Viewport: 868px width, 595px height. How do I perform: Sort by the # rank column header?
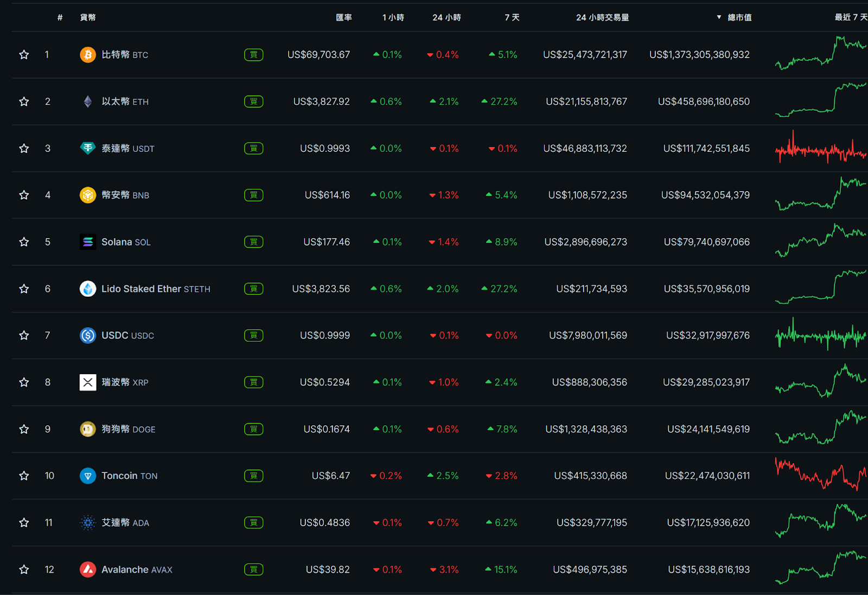60,17
